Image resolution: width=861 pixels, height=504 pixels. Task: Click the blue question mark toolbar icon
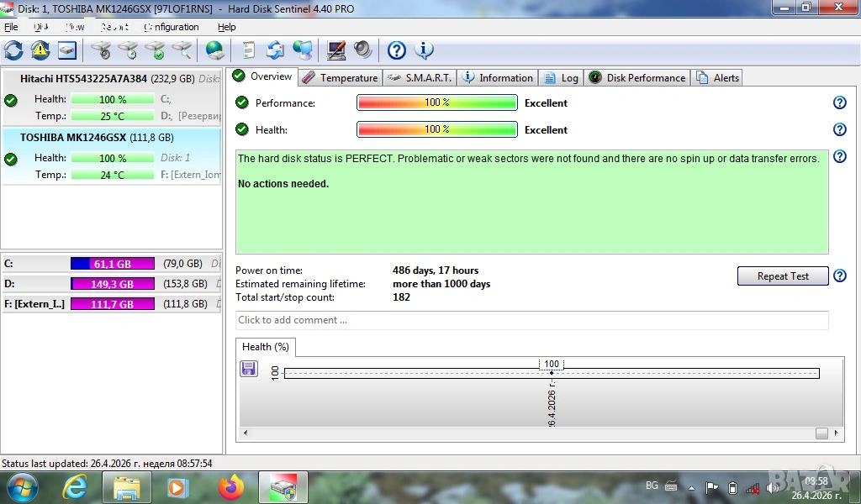397,50
